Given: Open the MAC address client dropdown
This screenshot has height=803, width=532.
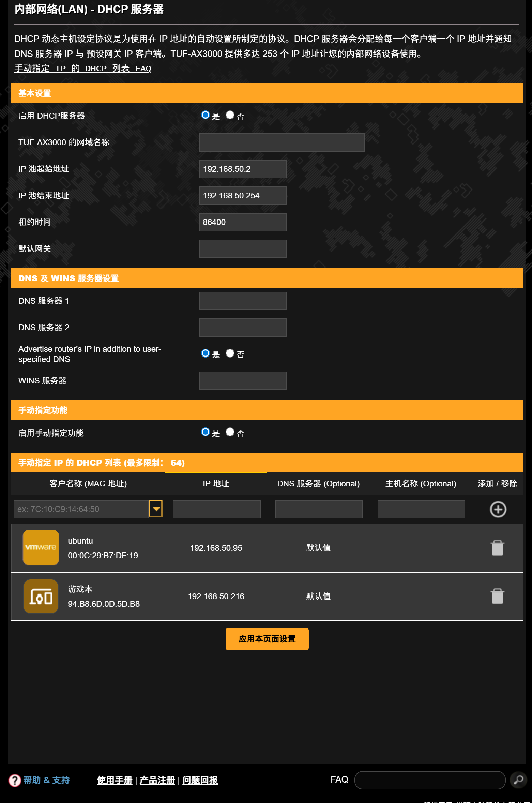Looking at the screenshot, I should click(156, 509).
